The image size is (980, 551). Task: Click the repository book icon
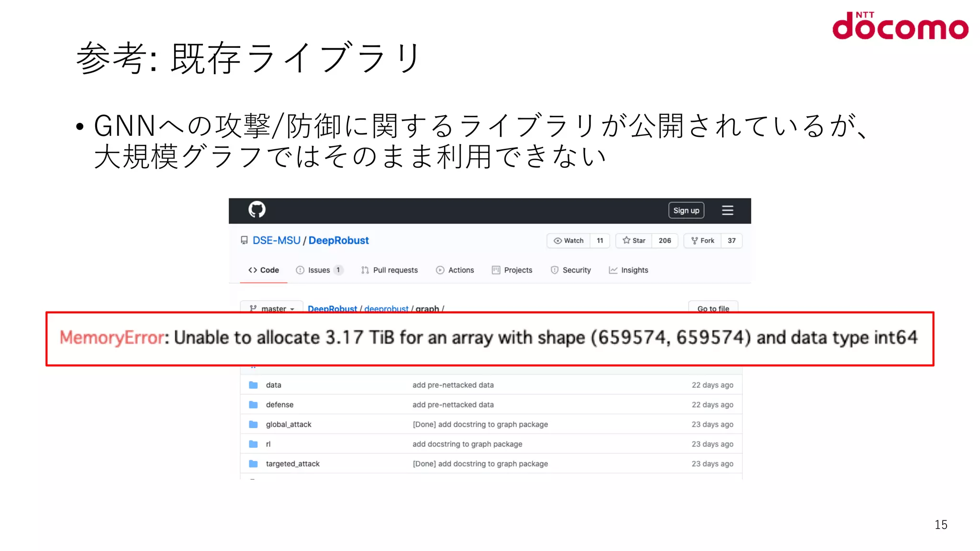245,241
